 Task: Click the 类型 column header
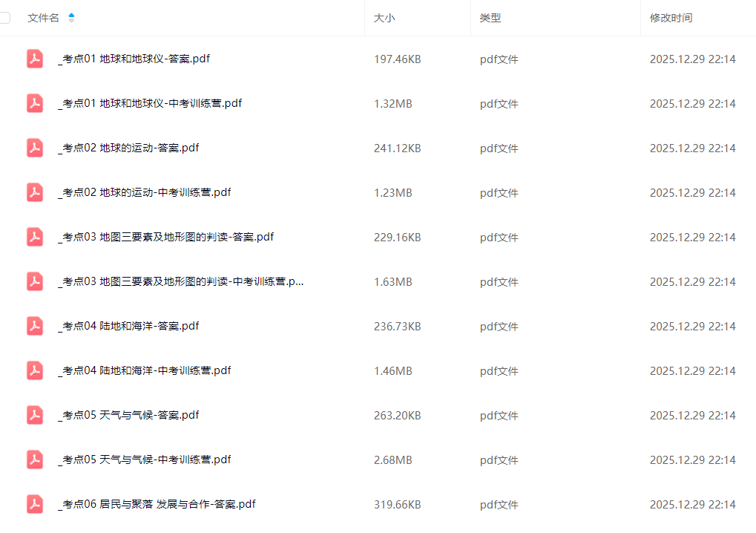[x=490, y=17]
